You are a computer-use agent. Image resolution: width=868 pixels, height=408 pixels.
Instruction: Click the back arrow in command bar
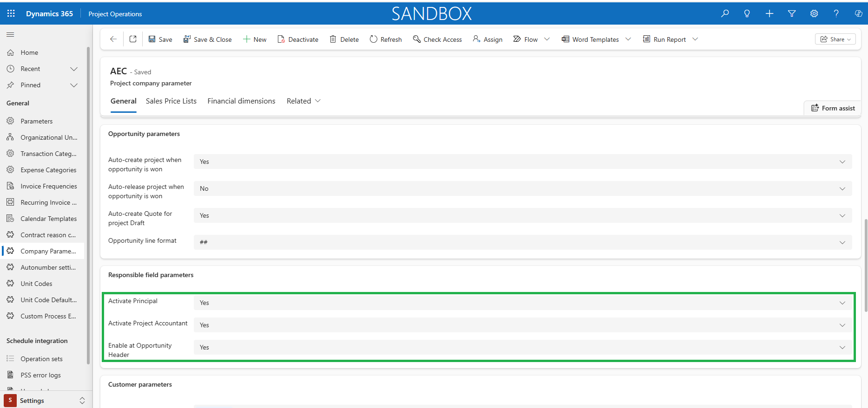coord(113,39)
